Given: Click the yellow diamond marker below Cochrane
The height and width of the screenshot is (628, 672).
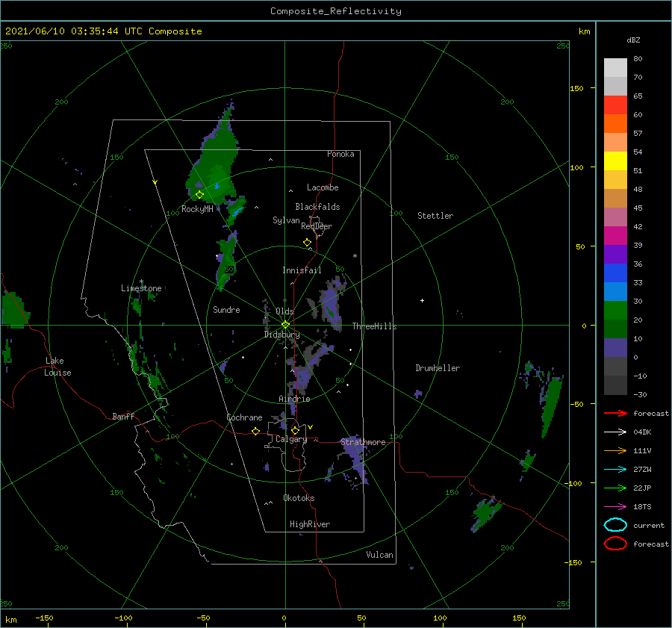Looking at the screenshot, I should click(x=255, y=431).
